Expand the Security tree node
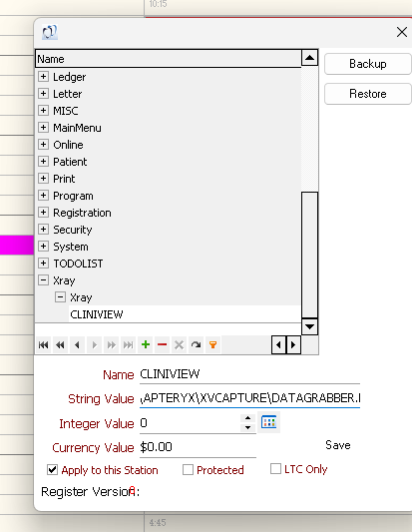This screenshot has width=412, height=532. [43, 229]
